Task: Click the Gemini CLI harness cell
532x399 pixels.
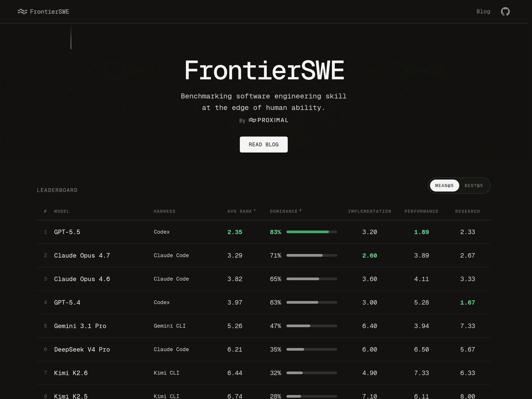Action: 170,326
